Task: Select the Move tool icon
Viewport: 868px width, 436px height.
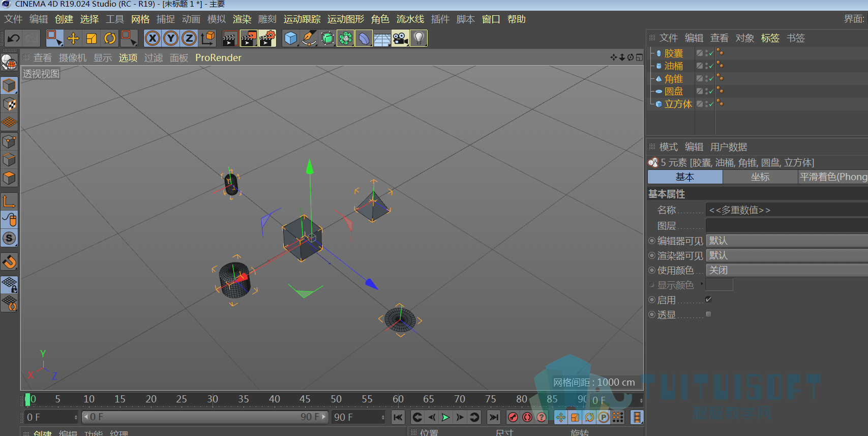Action: 73,38
